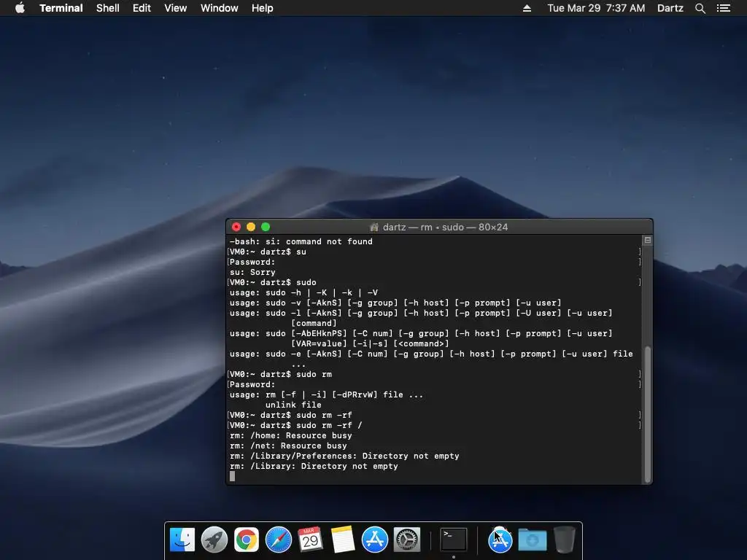Launch Safari from the Dock
This screenshot has width=747, height=560.
tap(278, 540)
